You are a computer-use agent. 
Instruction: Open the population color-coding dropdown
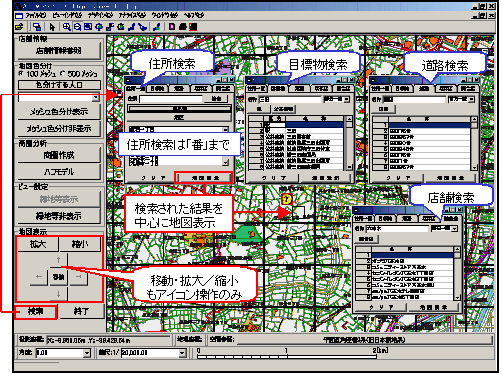(x=95, y=98)
